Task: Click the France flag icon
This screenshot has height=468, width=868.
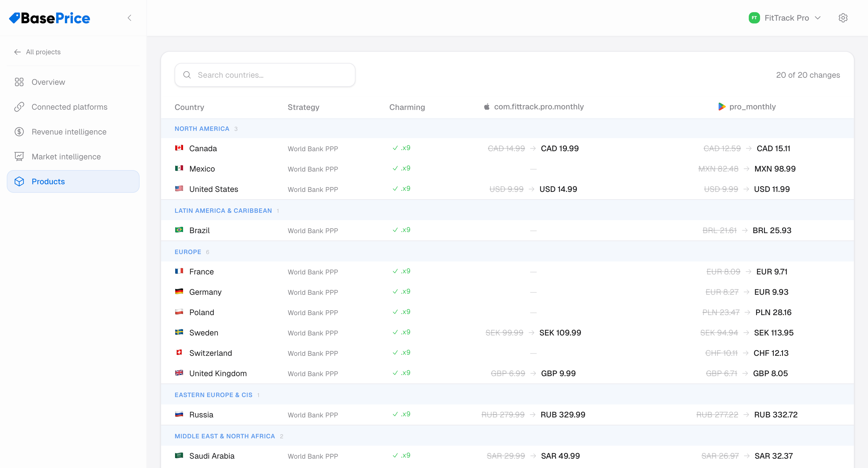Action: click(x=179, y=271)
